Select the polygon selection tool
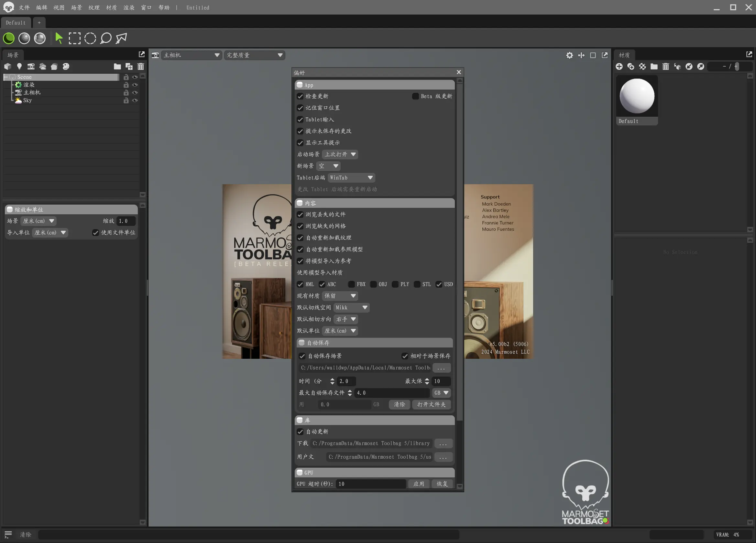The image size is (756, 543). (x=121, y=38)
